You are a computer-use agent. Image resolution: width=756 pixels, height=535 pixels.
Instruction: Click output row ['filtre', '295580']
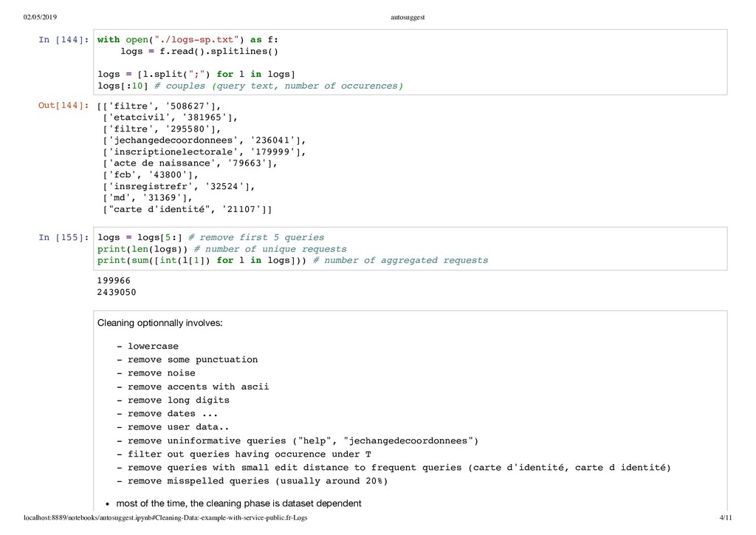(x=162, y=129)
